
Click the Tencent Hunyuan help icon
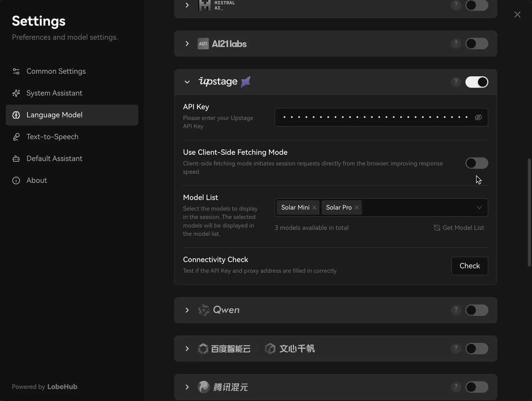click(456, 387)
